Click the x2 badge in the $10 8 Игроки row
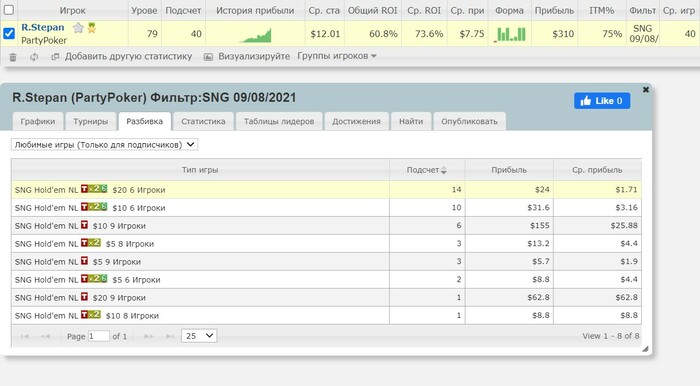The image size is (700, 386). (x=94, y=315)
